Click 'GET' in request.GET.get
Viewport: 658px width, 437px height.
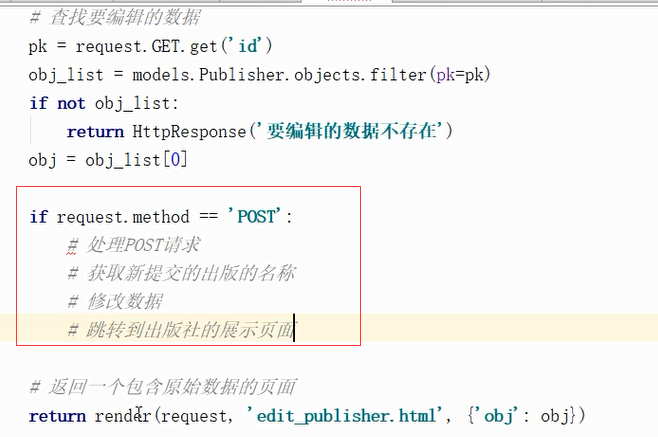[166, 45]
